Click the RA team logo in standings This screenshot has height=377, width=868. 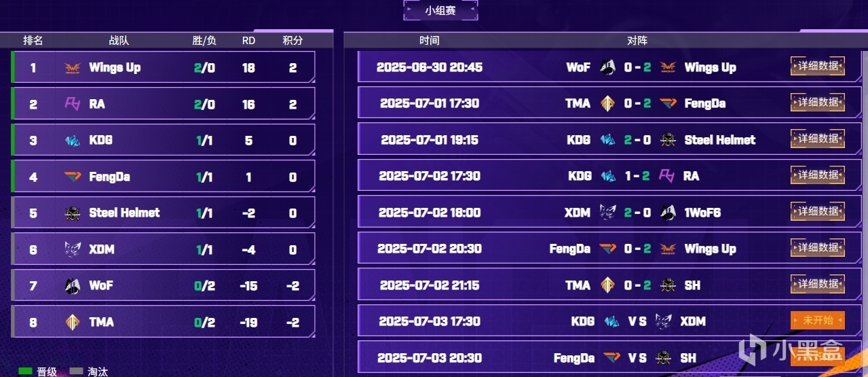tap(72, 104)
